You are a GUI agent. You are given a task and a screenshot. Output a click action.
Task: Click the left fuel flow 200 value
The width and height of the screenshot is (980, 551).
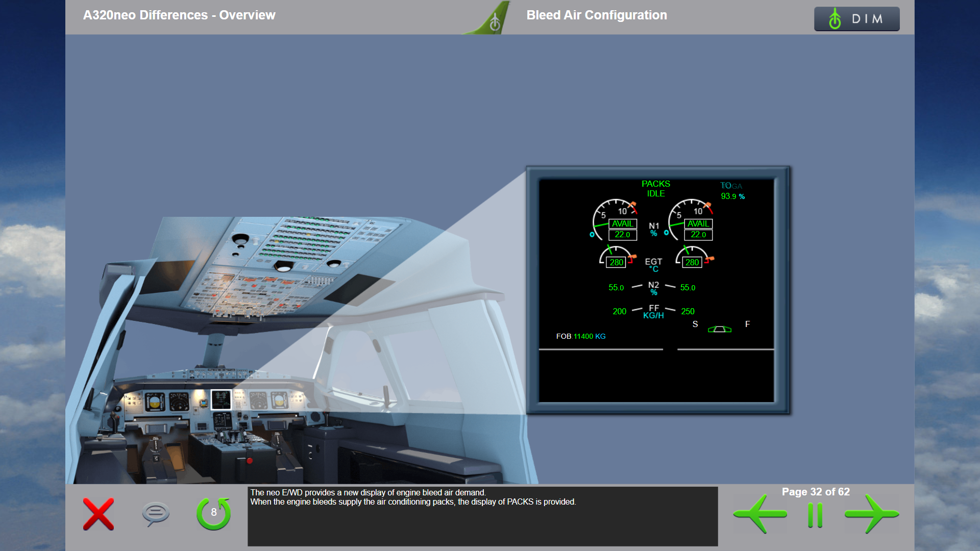(x=619, y=311)
